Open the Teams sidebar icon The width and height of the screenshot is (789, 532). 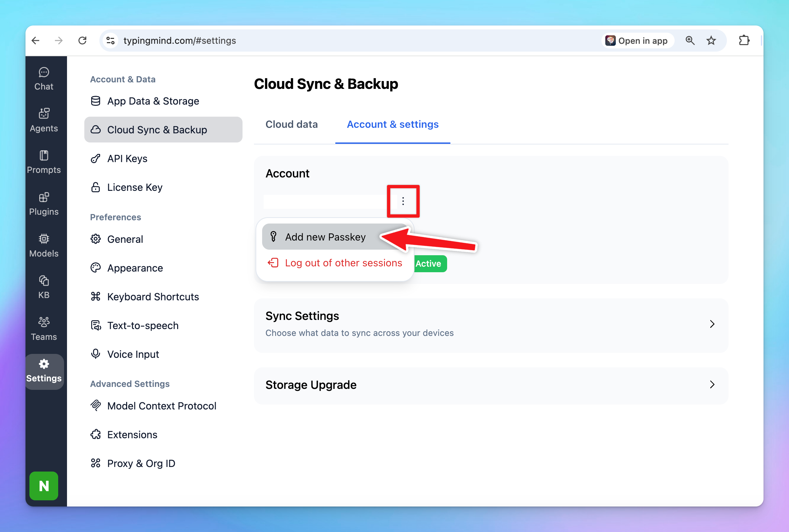pos(44,328)
